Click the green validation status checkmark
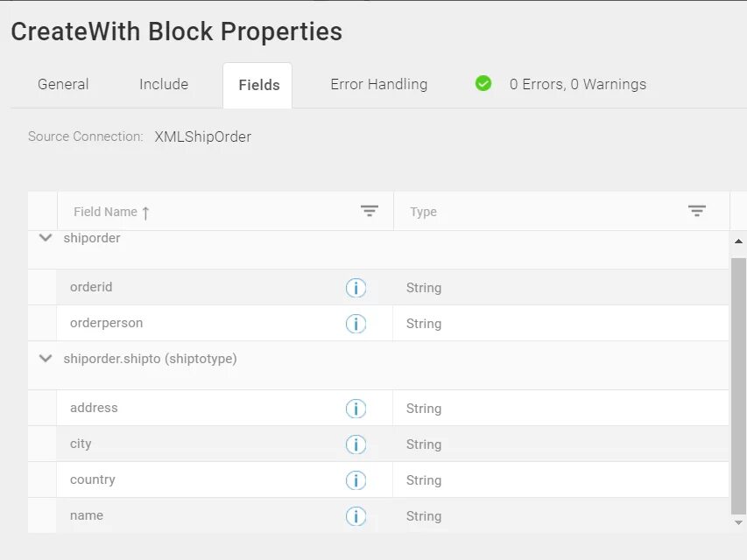 point(483,84)
